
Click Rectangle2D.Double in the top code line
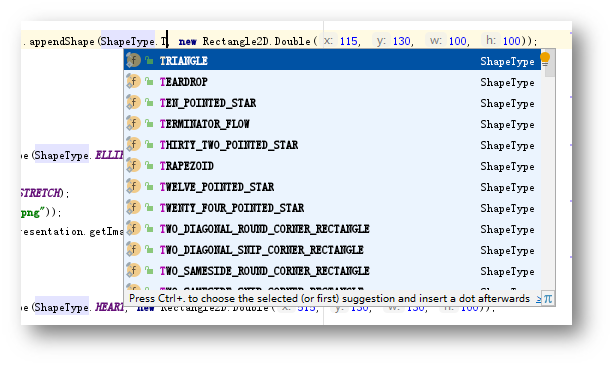pyautogui.click(x=256, y=41)
